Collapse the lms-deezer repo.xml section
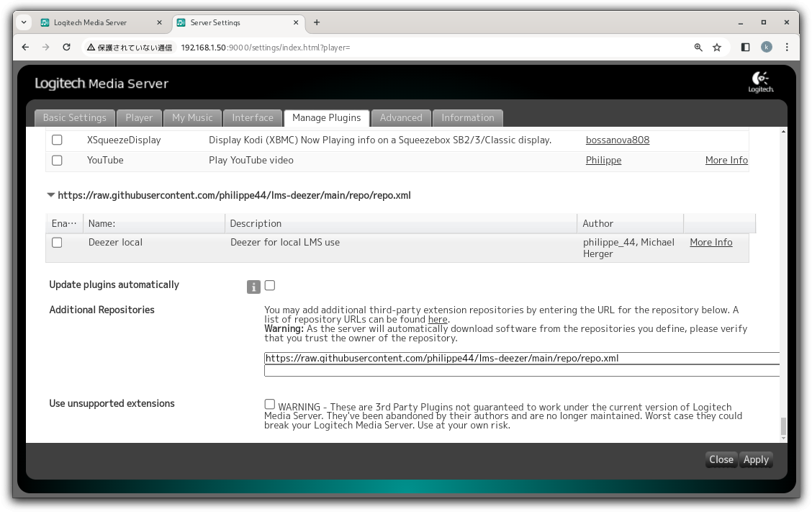 (50, 195)
